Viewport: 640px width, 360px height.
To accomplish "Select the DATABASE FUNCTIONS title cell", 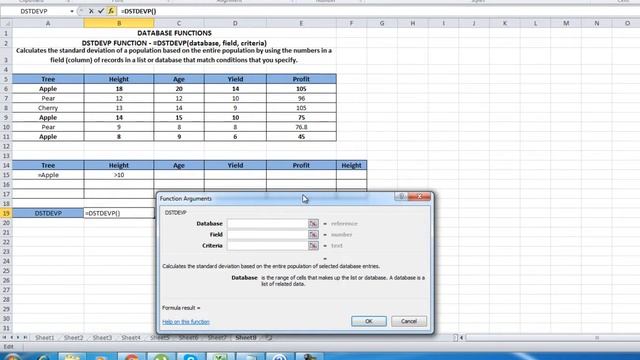I will [174, 33].
